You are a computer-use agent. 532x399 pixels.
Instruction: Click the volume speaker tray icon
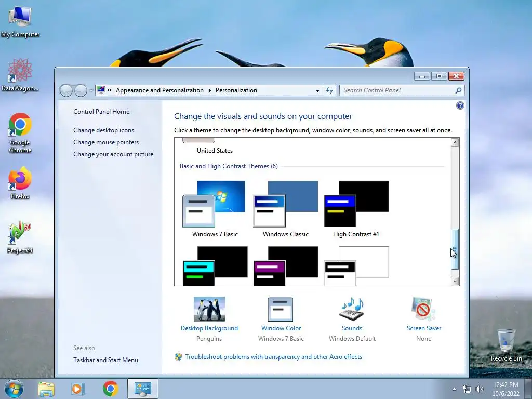pyautogui.click(x=480, y=390)
